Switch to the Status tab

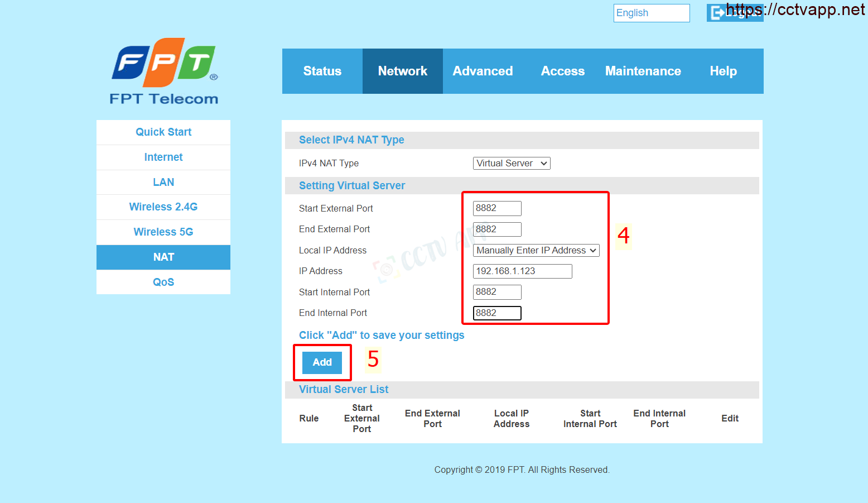click(x=322, y=71)
